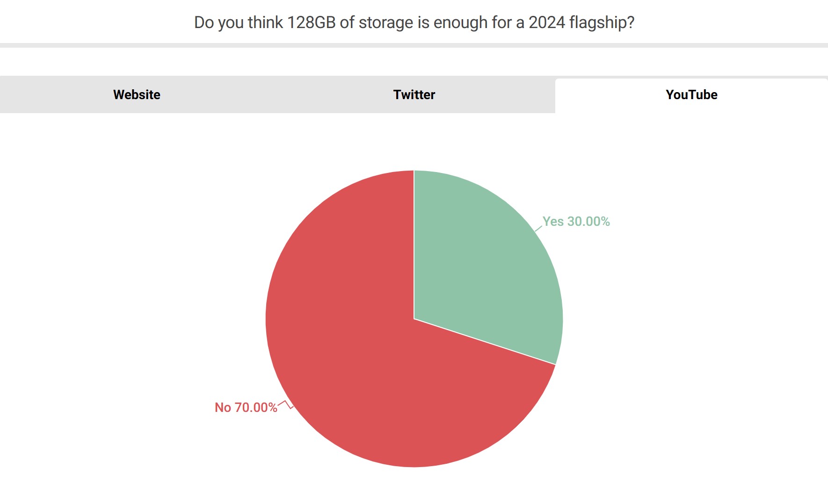828x504 pixels.
Task: Select the "70.00%" percentage value
Action: coord(256,408)
